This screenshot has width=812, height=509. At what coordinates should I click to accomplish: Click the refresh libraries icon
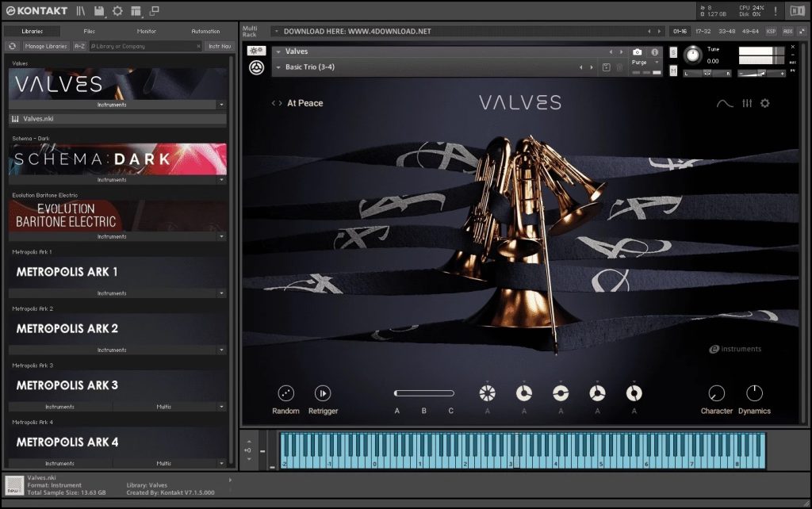[x=13, y=46]
